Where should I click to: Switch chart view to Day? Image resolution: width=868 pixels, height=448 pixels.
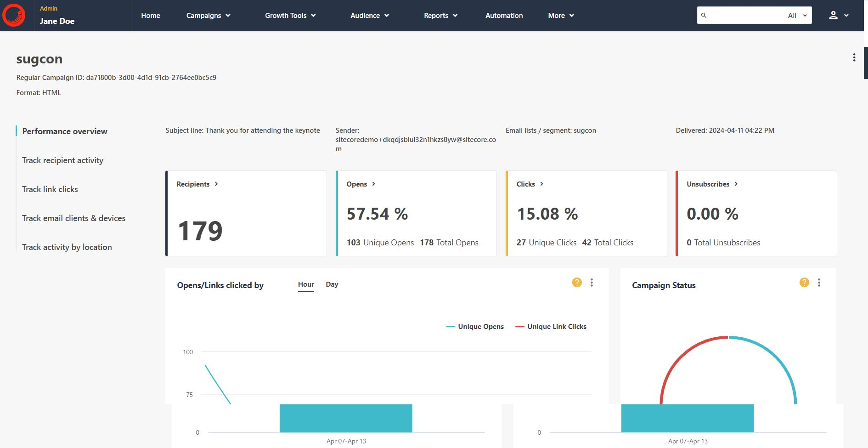tap(332, 284)
